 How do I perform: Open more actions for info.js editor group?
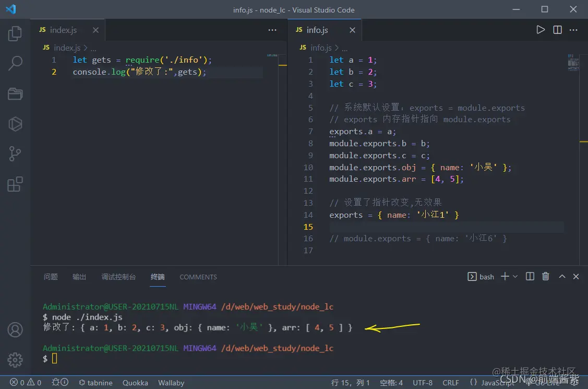click(573, 30)
